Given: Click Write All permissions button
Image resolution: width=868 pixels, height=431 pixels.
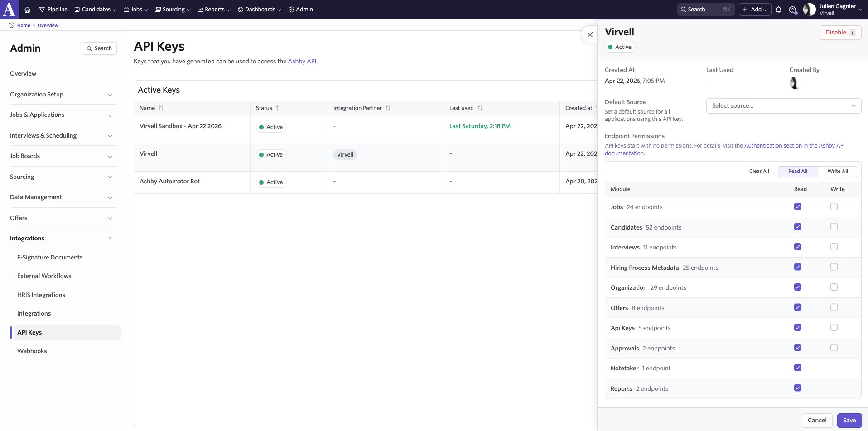Looking at the screenshot, I should (x=838, y=171).
